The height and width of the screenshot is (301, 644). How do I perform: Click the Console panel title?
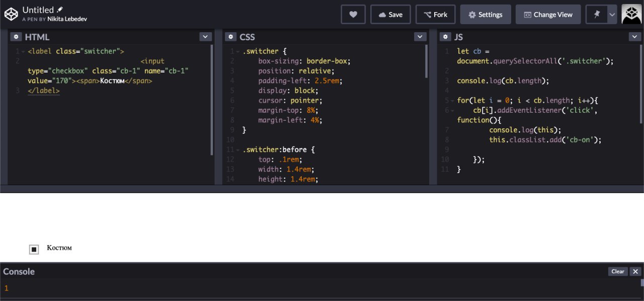point(19,271)
